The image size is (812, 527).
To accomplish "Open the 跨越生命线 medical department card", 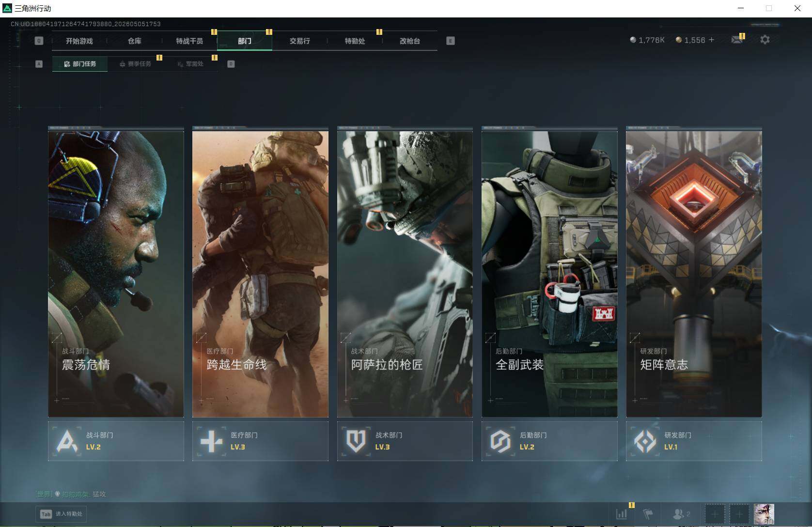I will click(x=260, y=274).
